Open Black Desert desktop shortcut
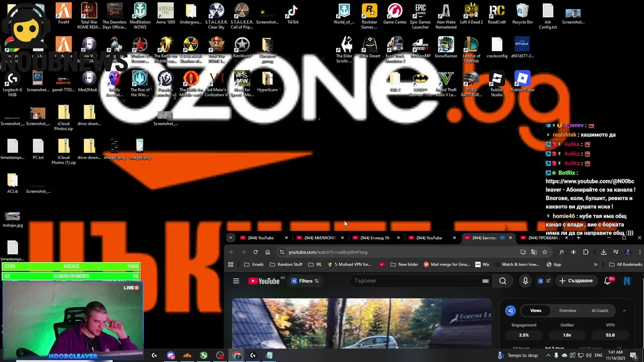The image size is (644, 362). (x=369, y=47)
